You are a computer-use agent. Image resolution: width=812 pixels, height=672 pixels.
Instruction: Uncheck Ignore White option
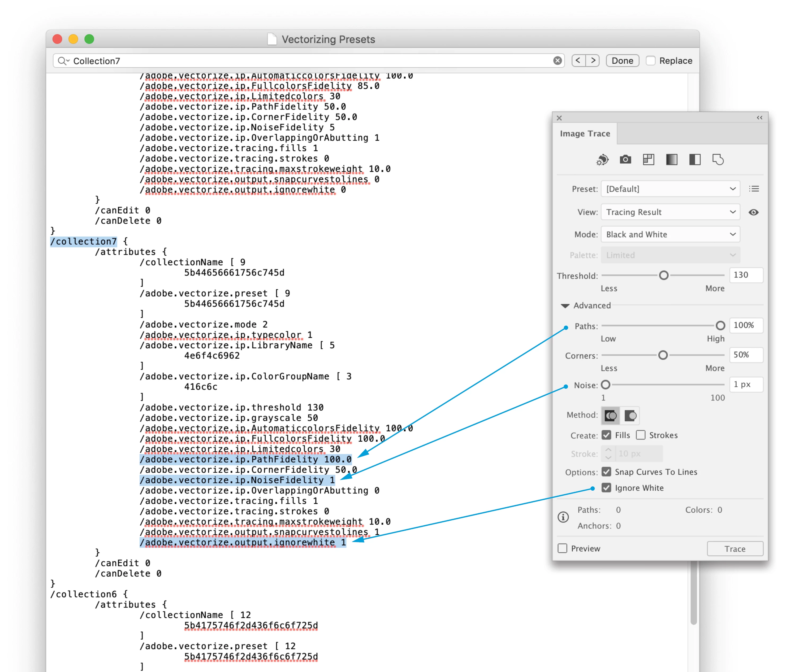pos(606,488)
